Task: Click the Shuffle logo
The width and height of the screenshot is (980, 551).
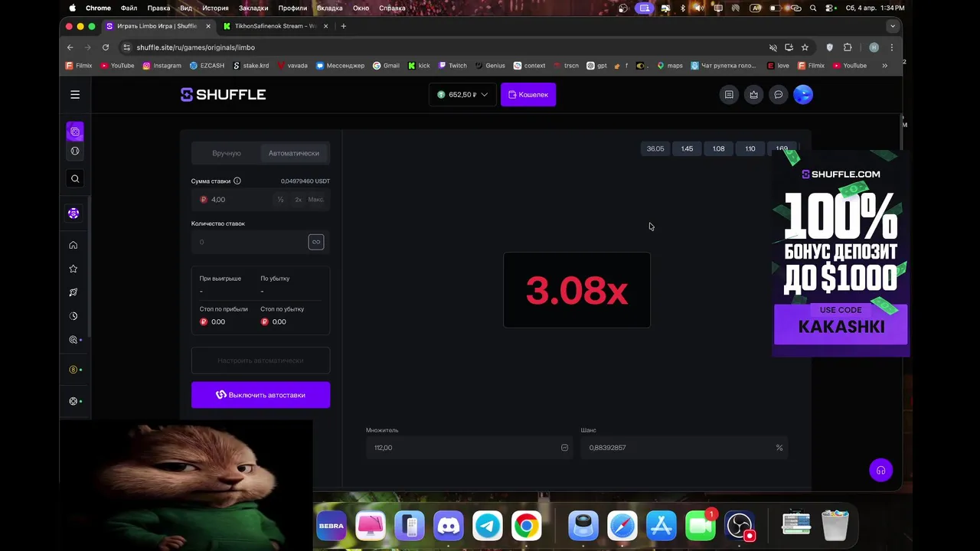Action: (223, 95)
